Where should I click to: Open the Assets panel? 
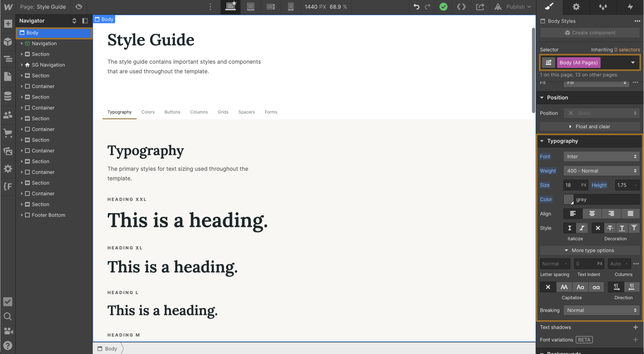point(8,151)
